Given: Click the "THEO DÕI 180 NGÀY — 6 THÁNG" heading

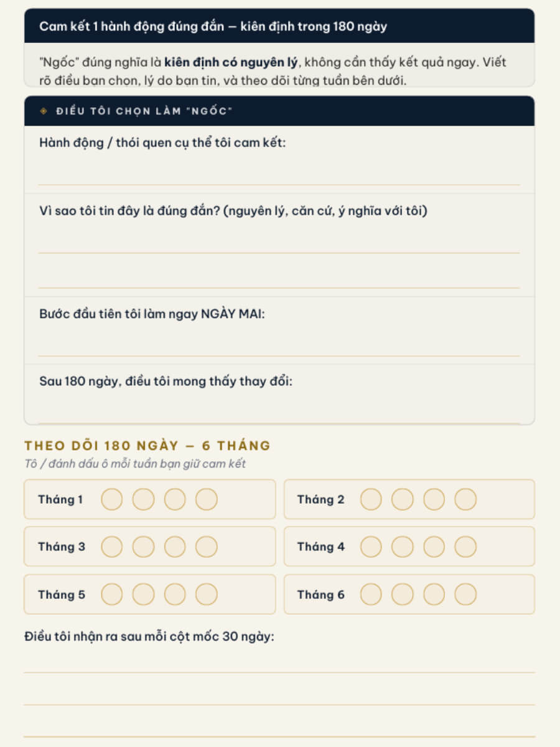Looking at the screenshot, I should pyautogui.click(x=147, y=446).
